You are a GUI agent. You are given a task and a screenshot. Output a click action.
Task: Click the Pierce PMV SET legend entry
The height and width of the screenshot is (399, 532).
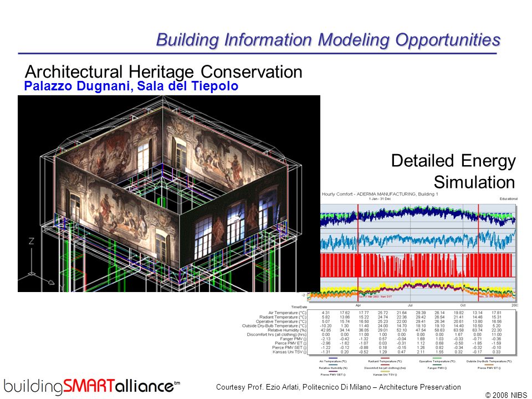(x=333, y=374)
